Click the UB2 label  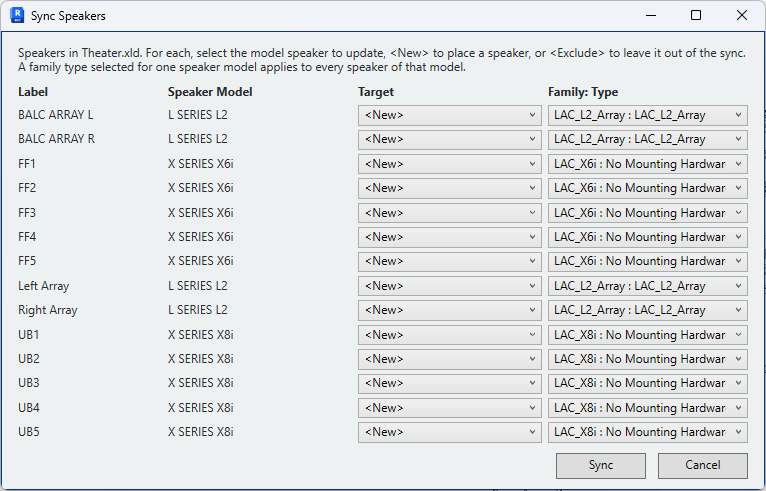click(x=29, y=359)
